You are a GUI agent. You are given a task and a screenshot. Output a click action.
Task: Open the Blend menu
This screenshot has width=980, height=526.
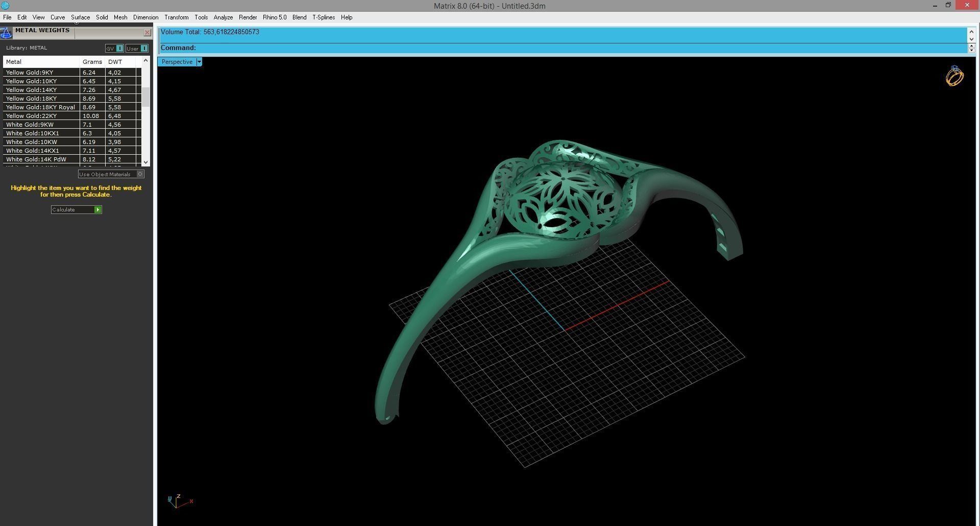click(299, 17)
